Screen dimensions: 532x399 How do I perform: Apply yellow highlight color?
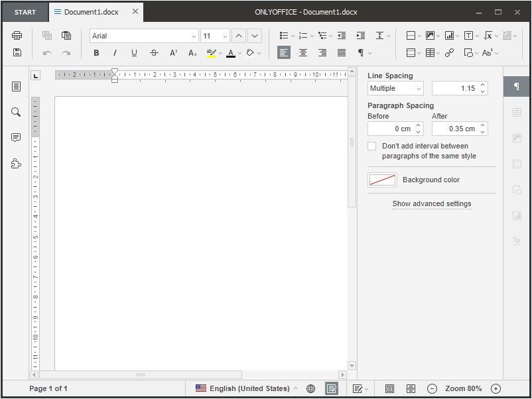(211, 53)
